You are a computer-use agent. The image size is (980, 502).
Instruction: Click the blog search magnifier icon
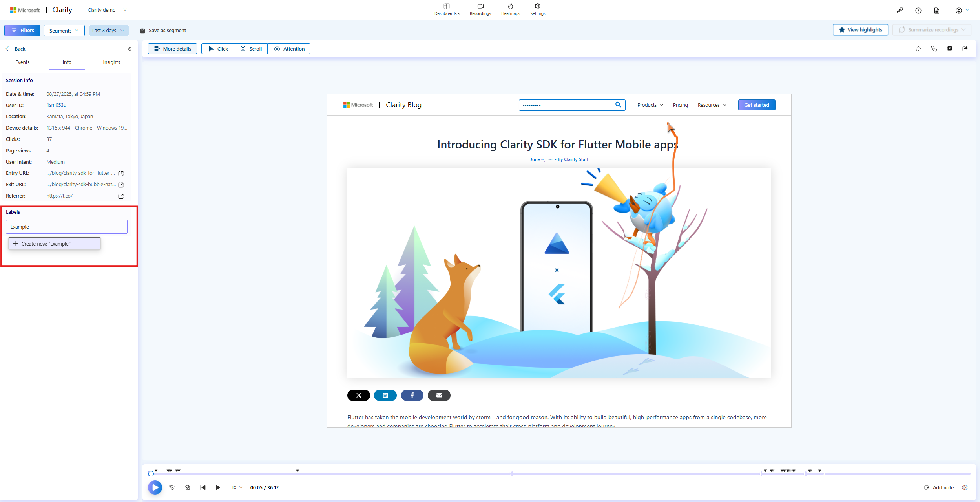(618, 104)
